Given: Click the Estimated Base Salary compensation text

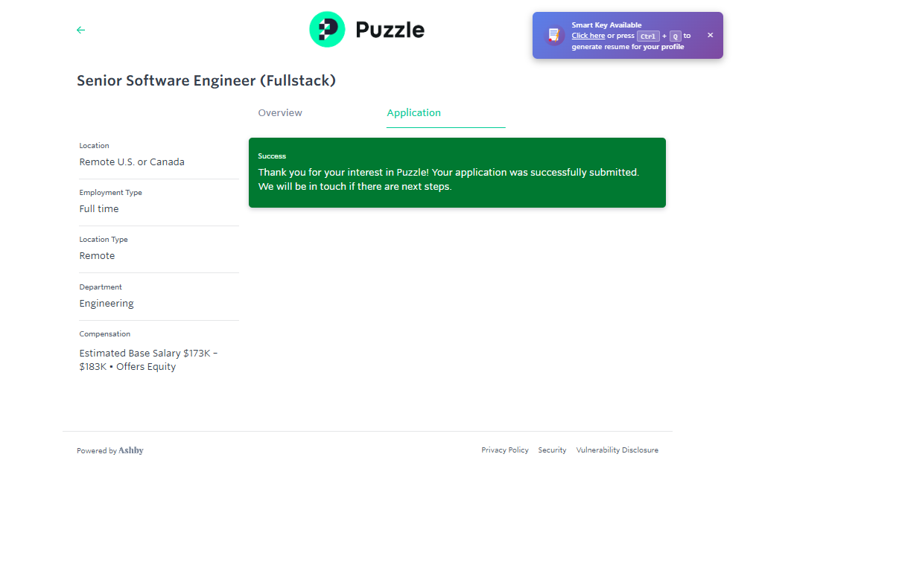Looking at the screenshot, I should 148,360.
